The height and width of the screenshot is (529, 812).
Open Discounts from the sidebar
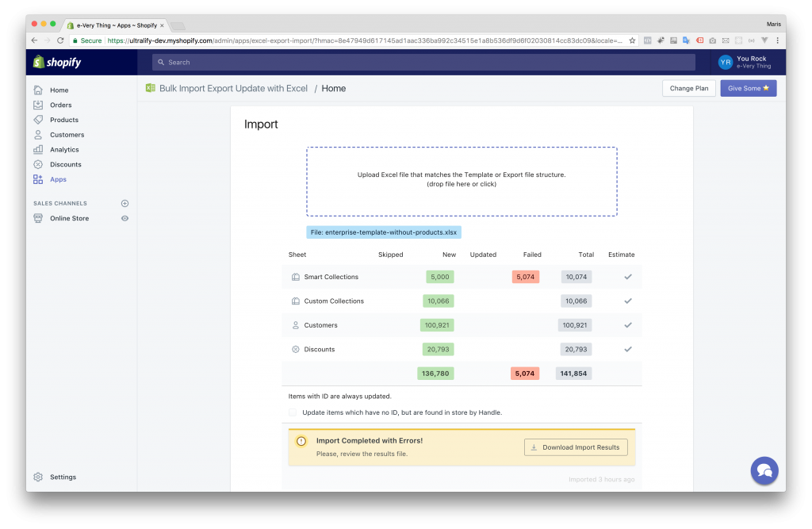pyautogui.click(x=37, y=164)
